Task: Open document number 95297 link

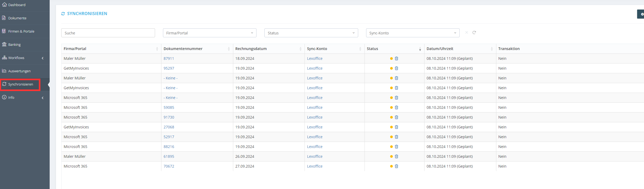Action: click(169, 68)
